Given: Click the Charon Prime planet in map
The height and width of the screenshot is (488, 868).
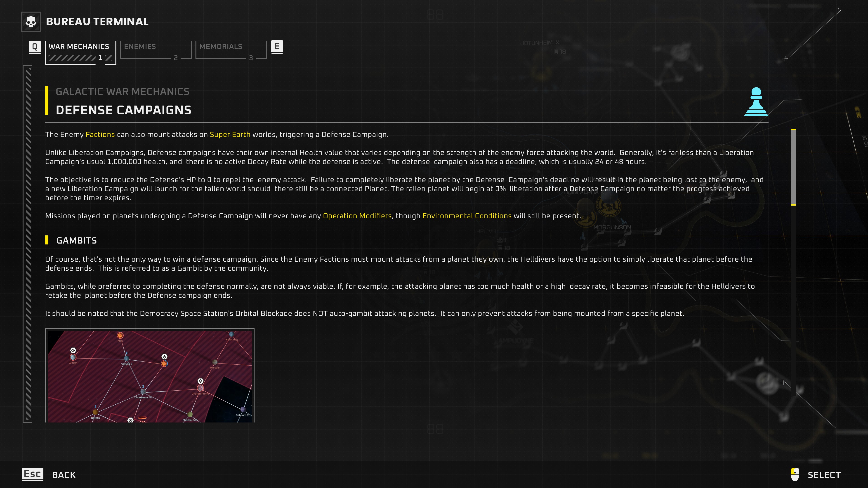Looking at the screenshot, I should click(200, 388).
